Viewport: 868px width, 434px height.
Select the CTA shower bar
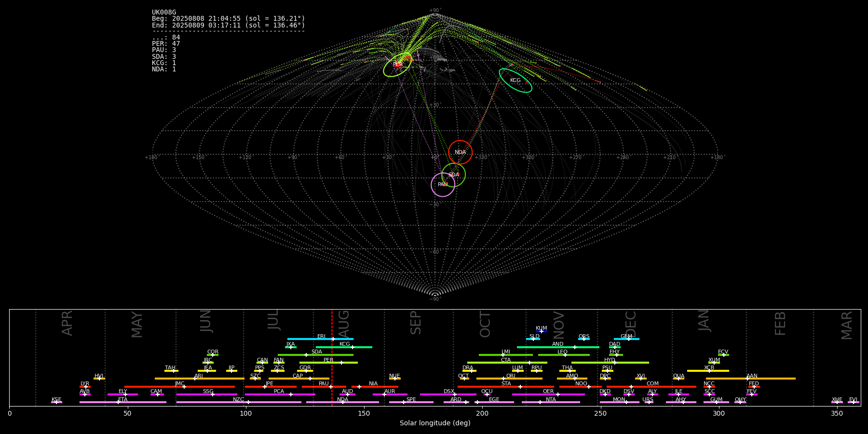click(507, 363)
